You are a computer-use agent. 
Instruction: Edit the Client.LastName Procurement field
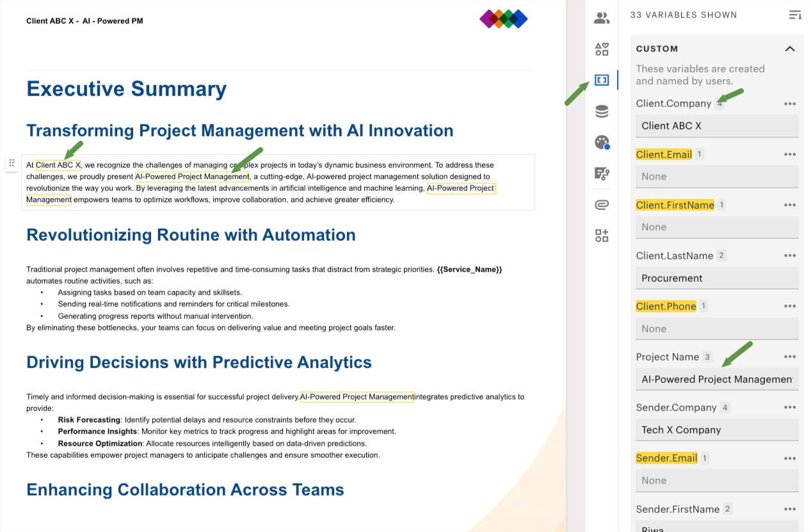coord(717,278)
